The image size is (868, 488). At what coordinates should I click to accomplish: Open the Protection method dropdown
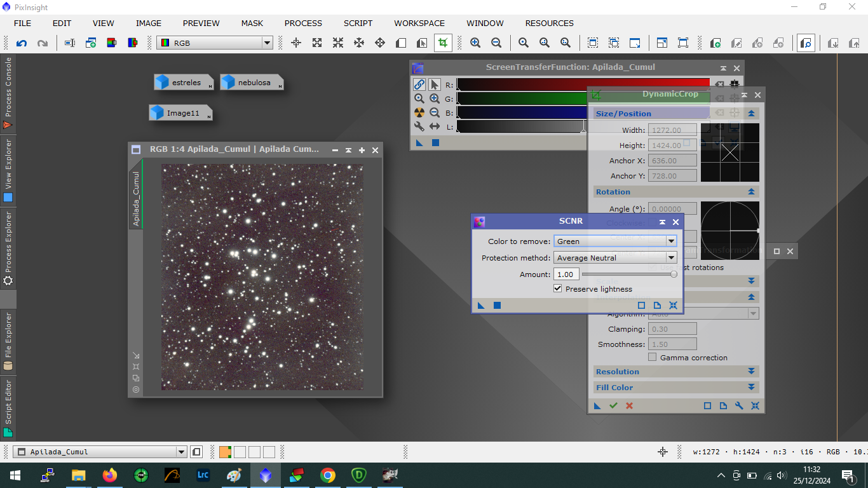point(615,257)
